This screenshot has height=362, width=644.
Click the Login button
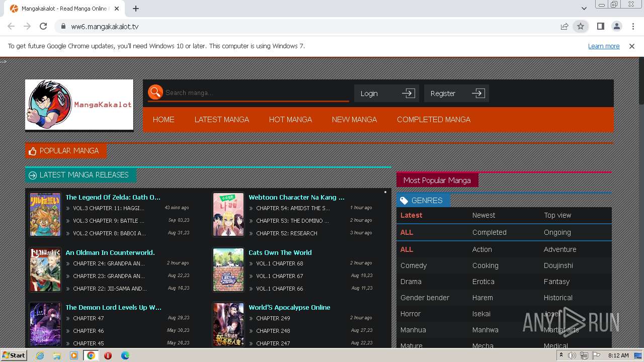[x=386, y=94]
